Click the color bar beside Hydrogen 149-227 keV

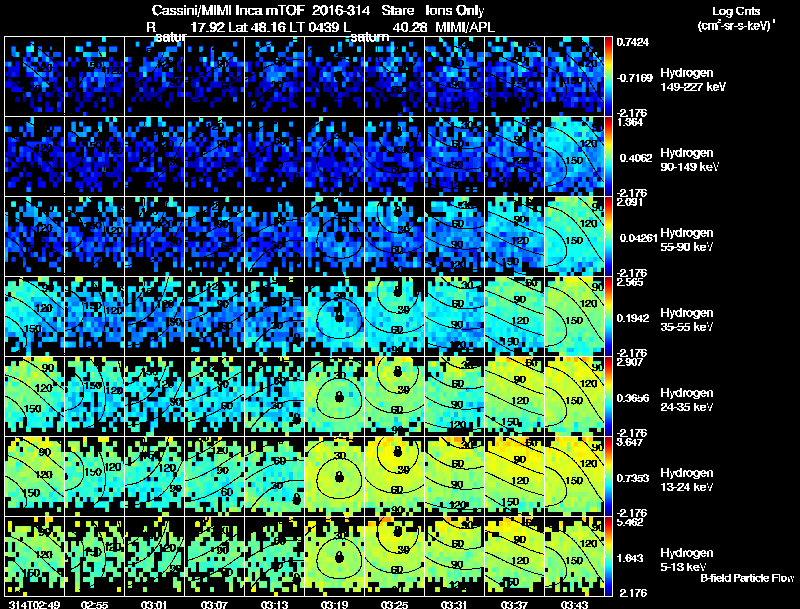point(608,77)
